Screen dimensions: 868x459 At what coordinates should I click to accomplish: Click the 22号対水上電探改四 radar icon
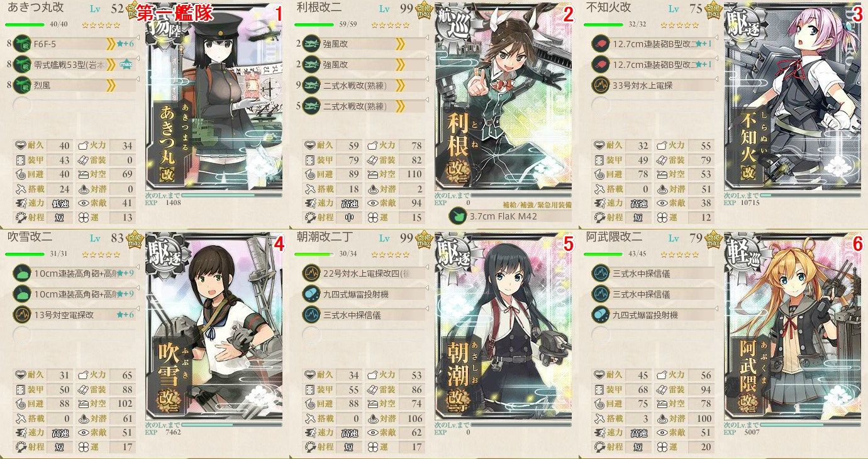click(310, 272)
